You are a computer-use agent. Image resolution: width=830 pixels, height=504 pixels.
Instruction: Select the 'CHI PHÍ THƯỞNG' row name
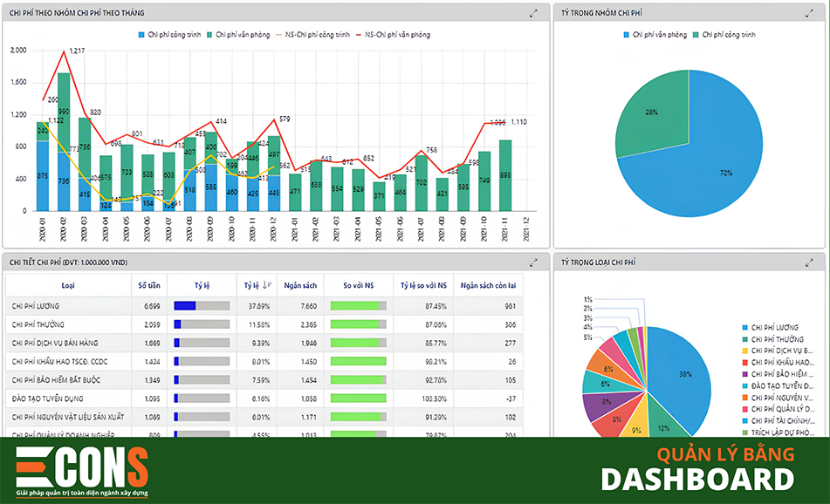pyautogui.click(x=38, y=324)
